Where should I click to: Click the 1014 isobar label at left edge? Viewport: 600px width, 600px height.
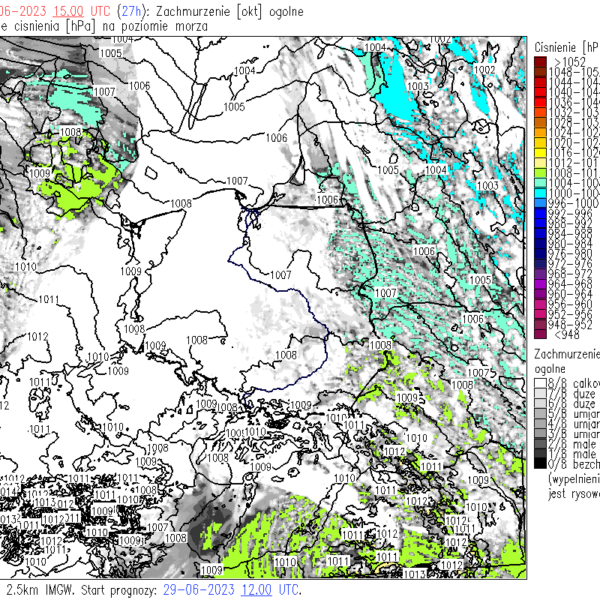(8, 492)
